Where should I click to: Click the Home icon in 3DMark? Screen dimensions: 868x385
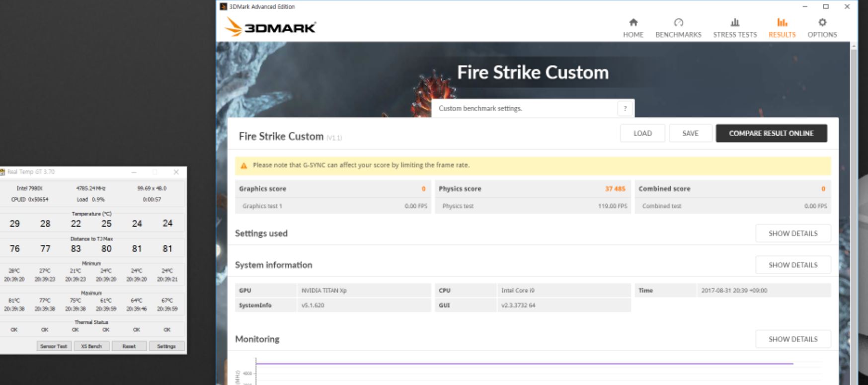point(633,22)
